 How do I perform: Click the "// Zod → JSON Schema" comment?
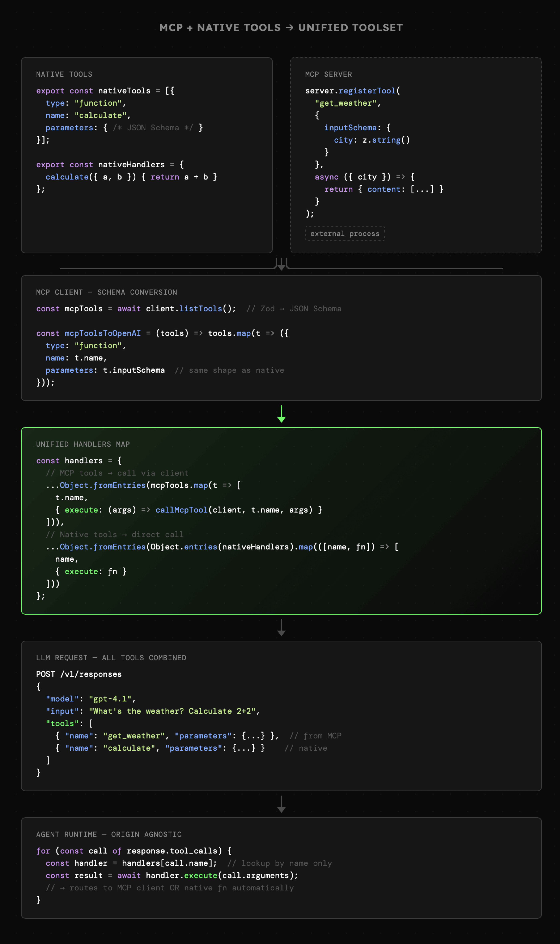(294, 309)
